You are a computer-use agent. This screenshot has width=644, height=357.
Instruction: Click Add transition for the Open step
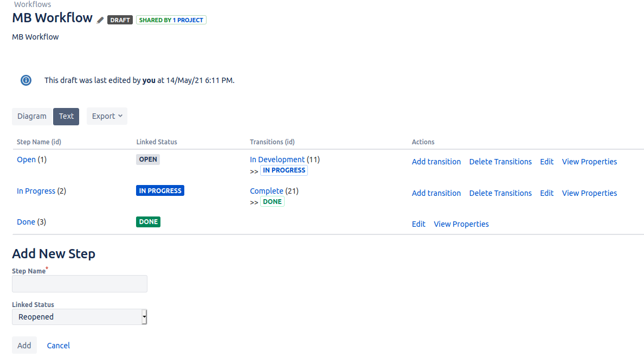[x=436, y=162]
